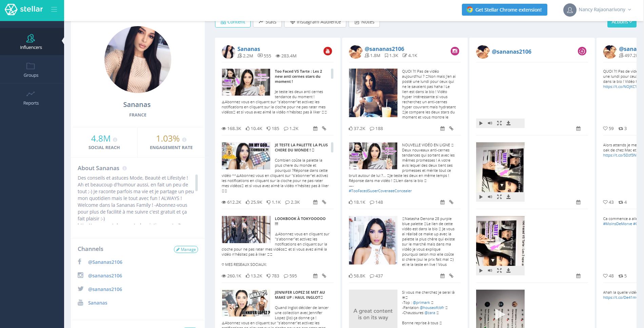Copy link icon for Too Faced VS Tarte video
Image resolution: width=644 pixels, height=328 pixels.
pyautogui.click(x=324, y=129)
